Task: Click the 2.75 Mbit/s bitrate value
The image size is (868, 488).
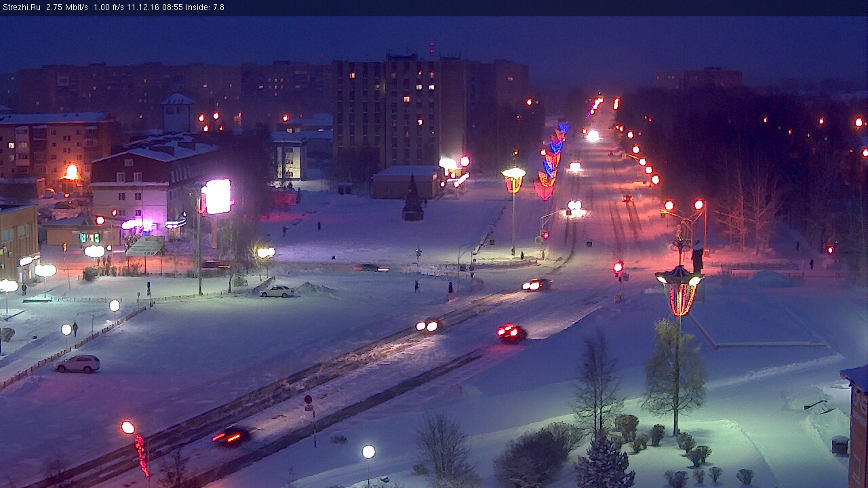Action: pyautogui.click(x=67, y=7)
